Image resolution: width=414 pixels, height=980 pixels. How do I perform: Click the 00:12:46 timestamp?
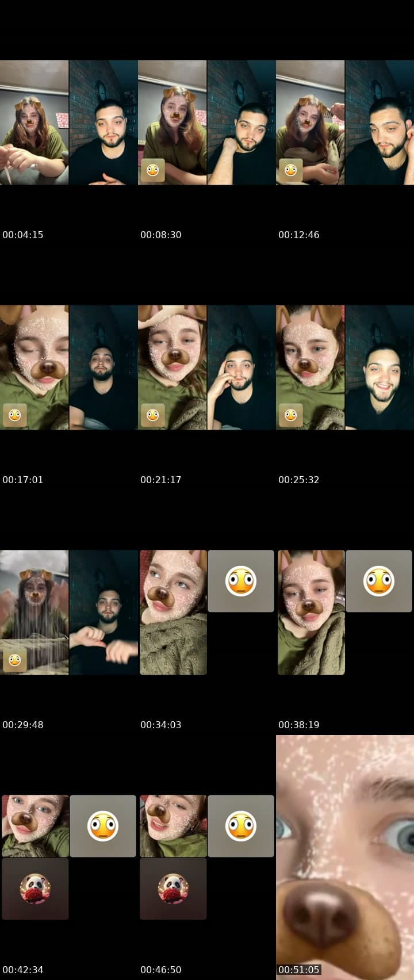pos(299,235)
